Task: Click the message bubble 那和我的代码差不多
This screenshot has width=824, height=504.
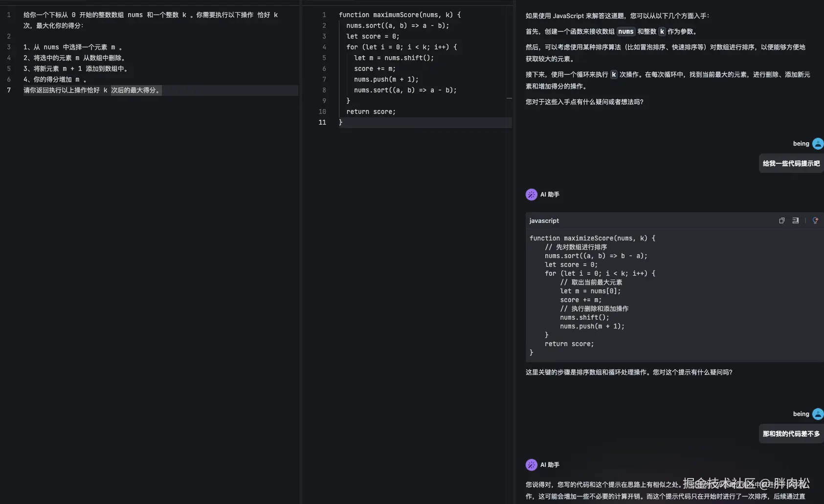Action: [790, 434]
